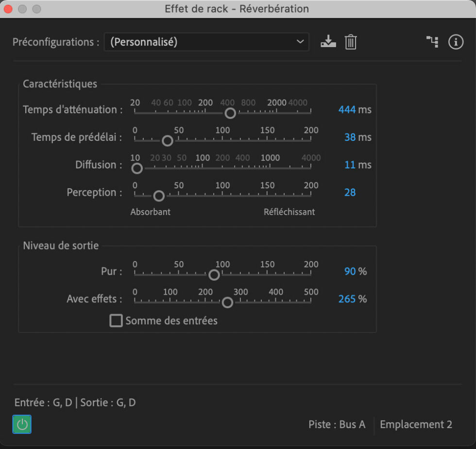
Task: Click the Pur level slider knob
Action: (x=214, y=275)
